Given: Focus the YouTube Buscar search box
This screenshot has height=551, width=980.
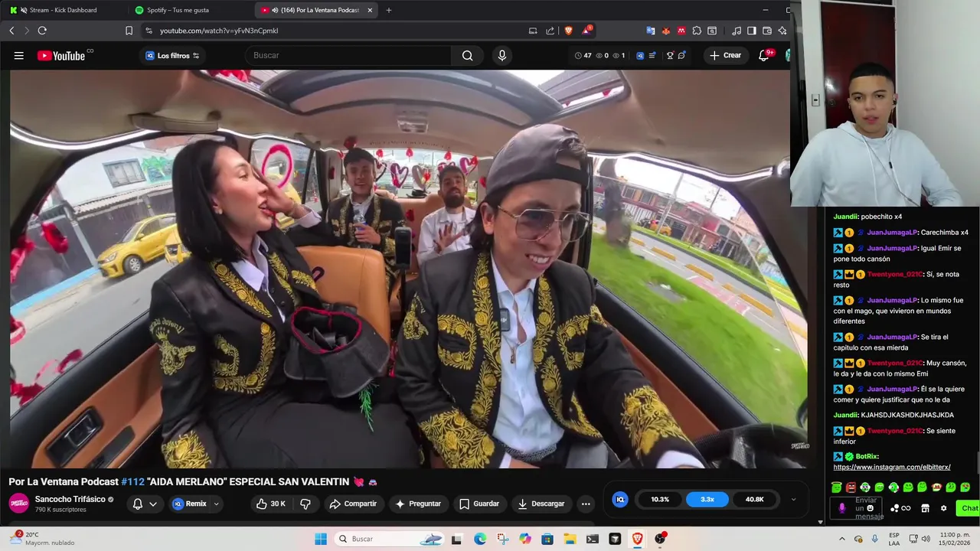Looking at the screenshot, I should [348, 55].
